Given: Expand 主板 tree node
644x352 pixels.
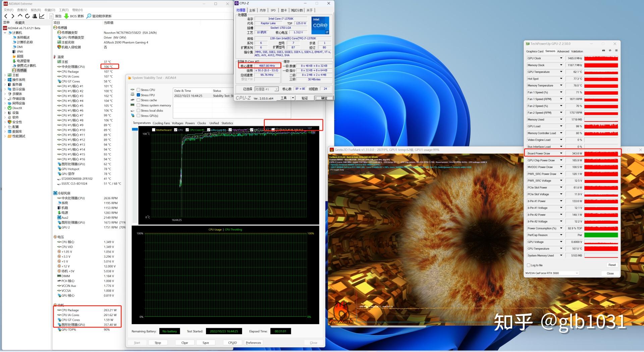Looking at the screenshot, I should (5, 75).
